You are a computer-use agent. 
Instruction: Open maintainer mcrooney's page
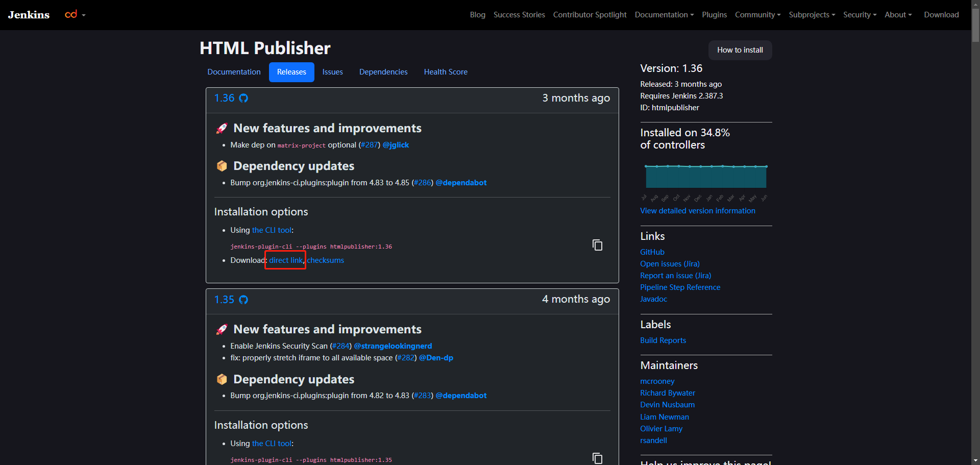click(x=657, y=381)
